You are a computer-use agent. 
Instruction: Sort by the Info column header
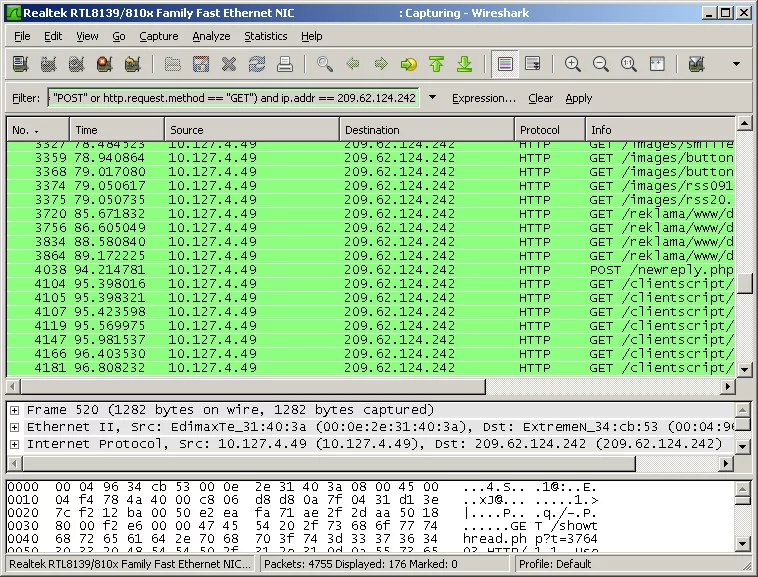click(x=660, y=130)
